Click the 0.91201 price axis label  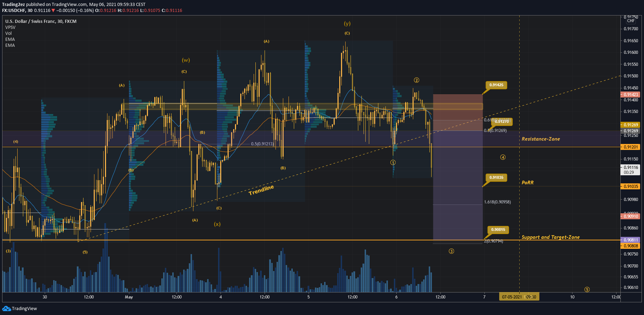coord(630,147)
